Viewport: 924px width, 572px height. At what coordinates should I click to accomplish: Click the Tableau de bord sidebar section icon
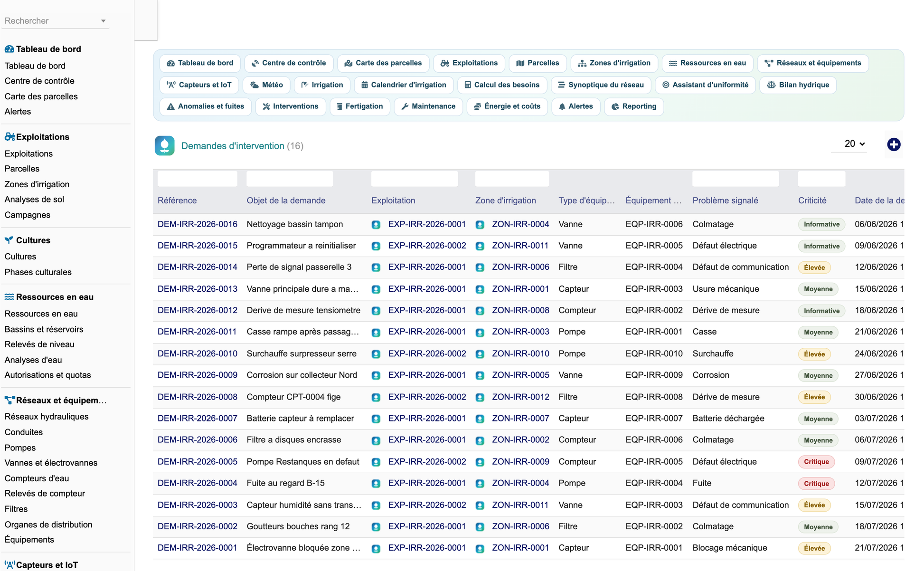coord(9,49)
